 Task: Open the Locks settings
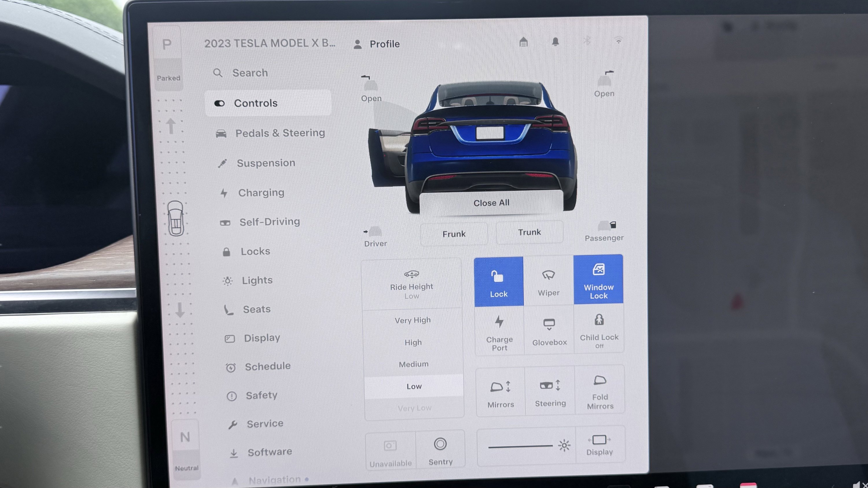pyautogui.click(x=246, y=252)
